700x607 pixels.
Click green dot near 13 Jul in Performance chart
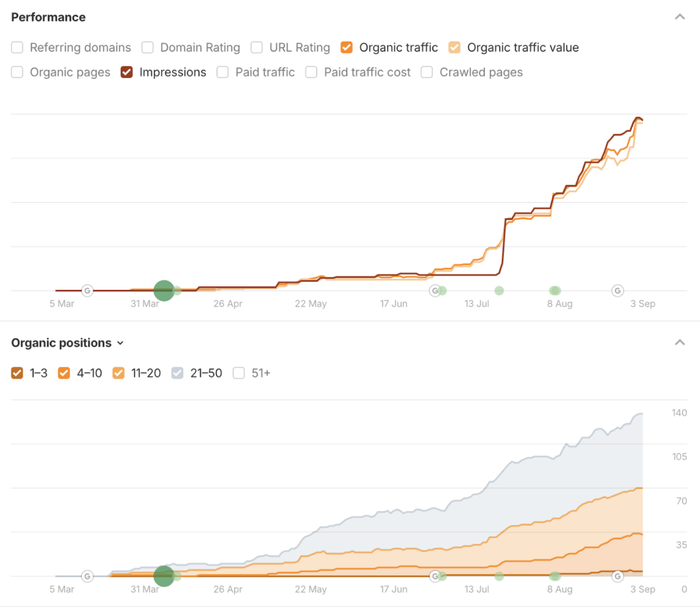click(x=499, y=291)
